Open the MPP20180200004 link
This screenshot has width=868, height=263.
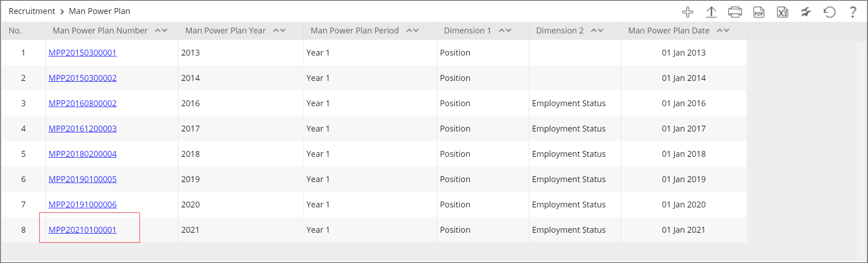click(x=83, y=154)
